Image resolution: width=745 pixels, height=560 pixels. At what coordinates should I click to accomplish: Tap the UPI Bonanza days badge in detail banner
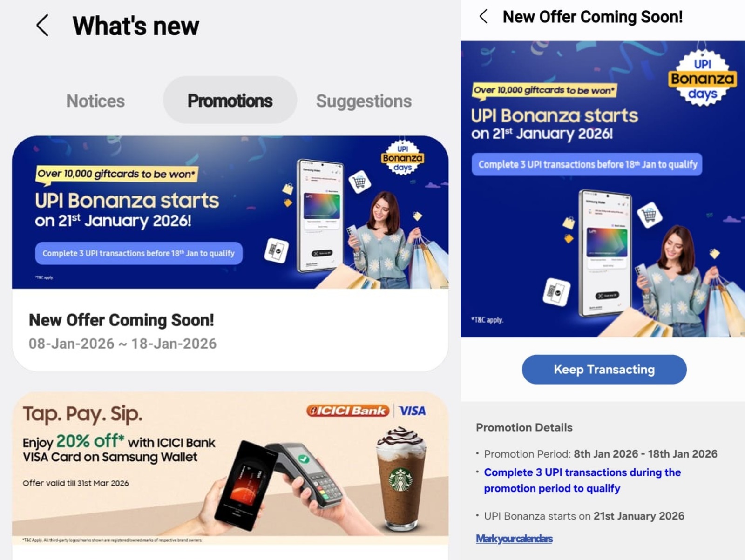[703, 78]
